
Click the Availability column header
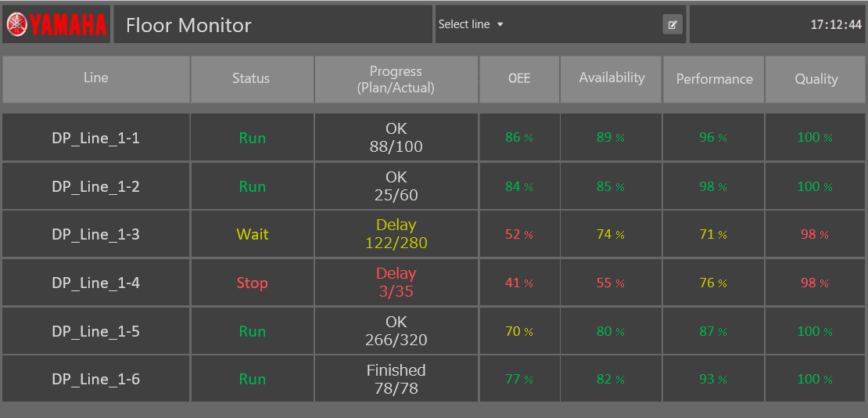[x=612, y=78]
